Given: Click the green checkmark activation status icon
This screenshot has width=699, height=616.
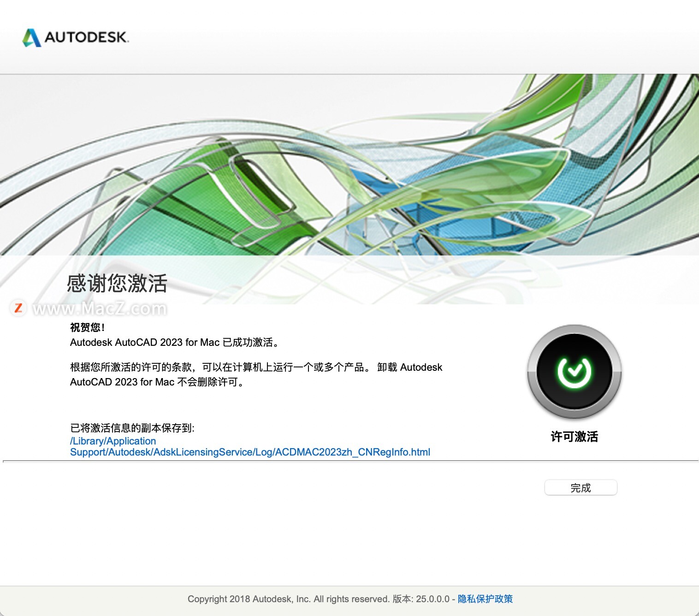Looking at the screenshot, I should point(574,372).
